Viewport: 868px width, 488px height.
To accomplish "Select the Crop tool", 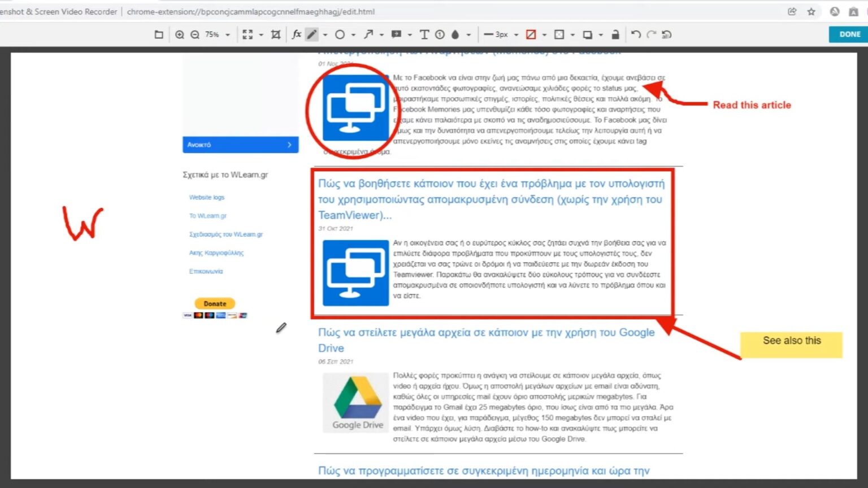I will click(275, 34).
